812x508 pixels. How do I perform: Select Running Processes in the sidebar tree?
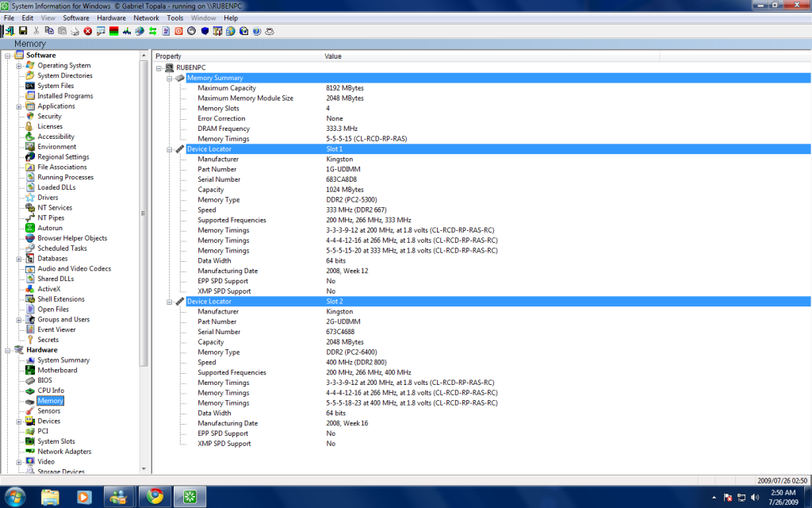click(65, 177)
